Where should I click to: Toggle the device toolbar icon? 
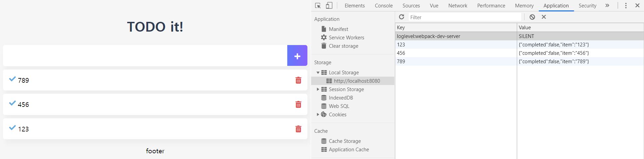tap(329, 6)
